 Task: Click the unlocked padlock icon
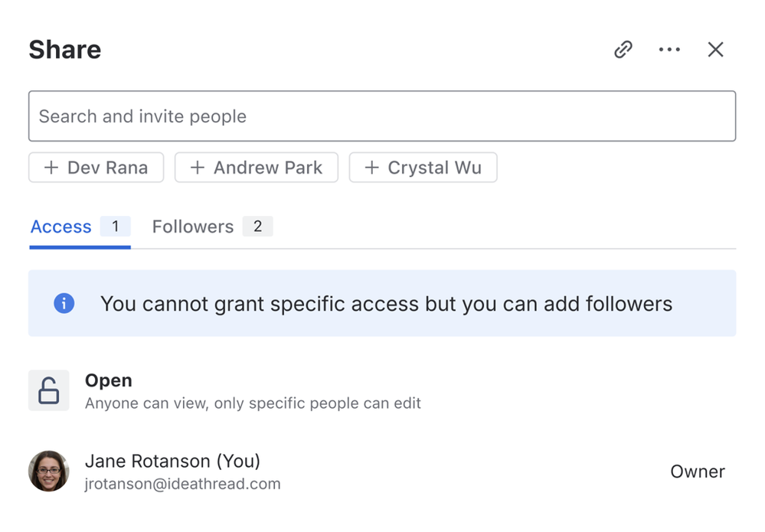point(49,390)
